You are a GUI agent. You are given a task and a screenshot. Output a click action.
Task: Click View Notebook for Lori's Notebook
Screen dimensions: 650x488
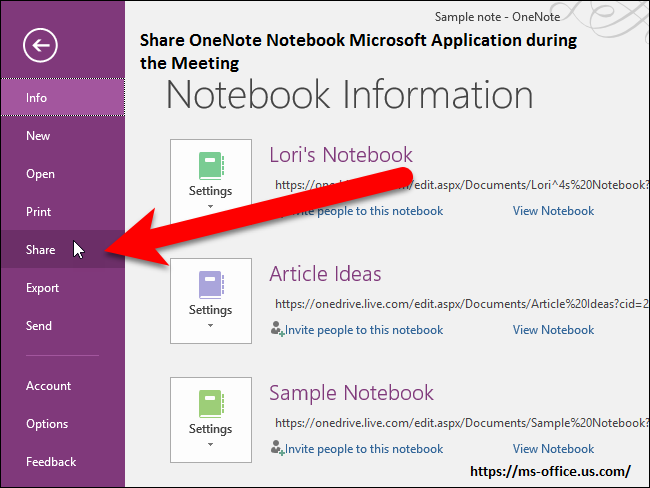pos(553,211)
